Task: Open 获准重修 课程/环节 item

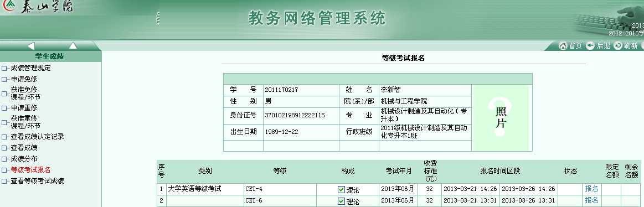Action: pos(25,122)
